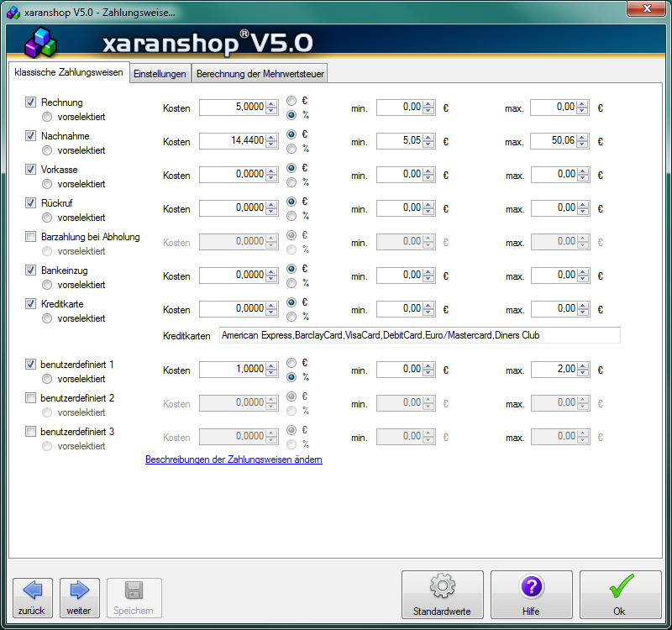Decrease benutzerdefiniert 1 max. with down arrow
672x630 pixels.
(x=583, y=373)
